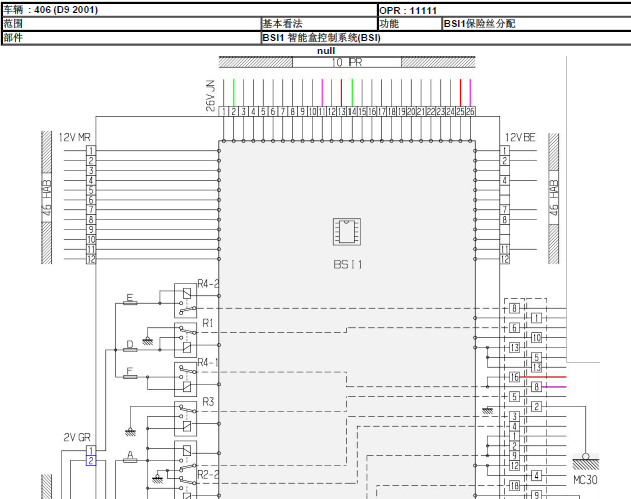Select the R1 relay symbol
The image size is (631, 499).
186,340
